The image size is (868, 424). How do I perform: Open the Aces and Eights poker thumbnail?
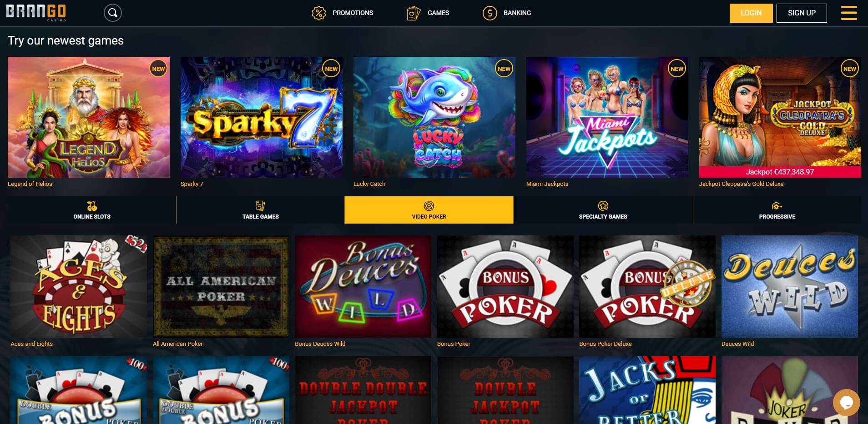79,286
